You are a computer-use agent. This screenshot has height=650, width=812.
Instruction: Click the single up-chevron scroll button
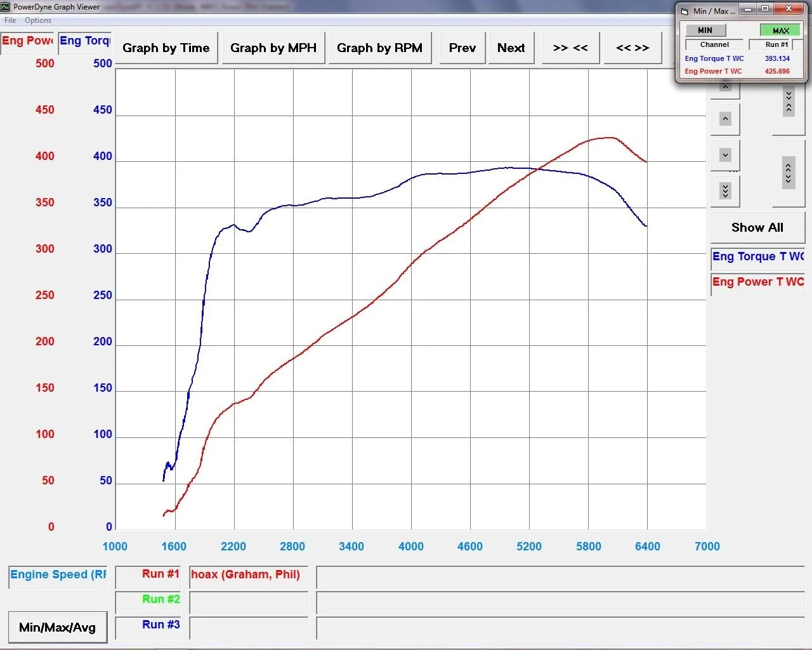tap(725, 119)
